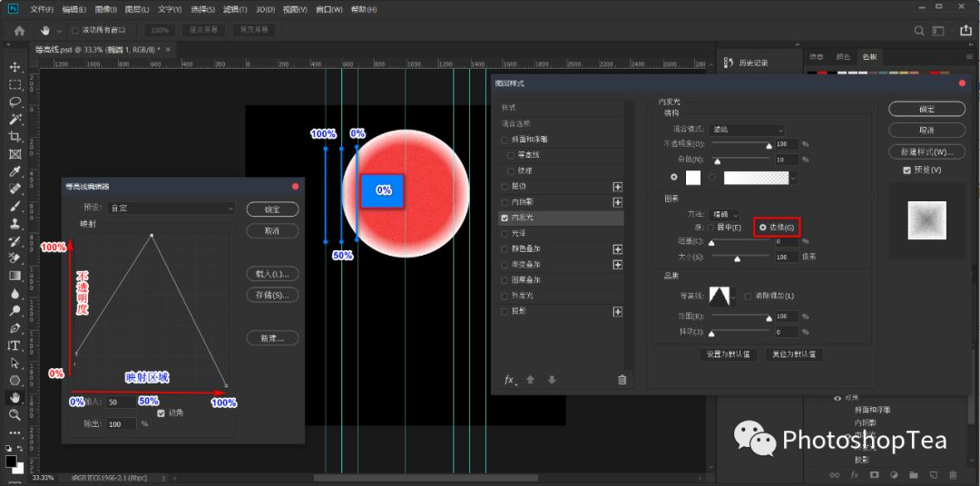980x486 pixels.
Task: Add another 描边 effect with plus
Action: point(618,187)
